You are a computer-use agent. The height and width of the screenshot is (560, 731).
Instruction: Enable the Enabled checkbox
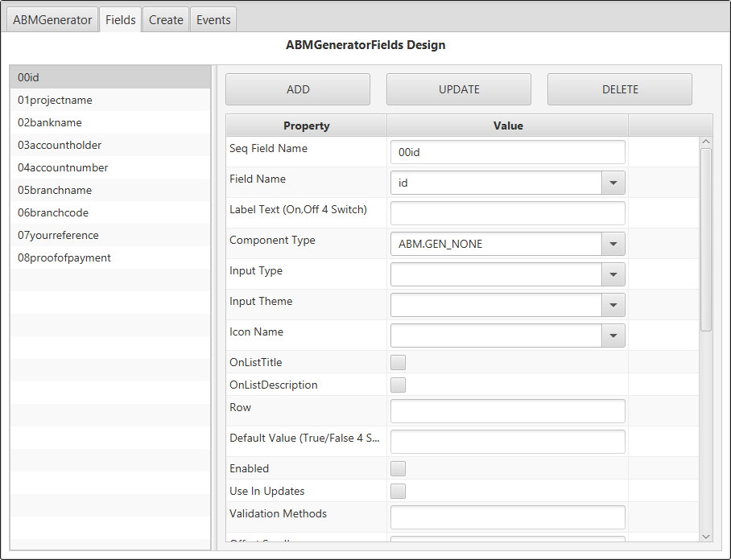click(398, 468)
